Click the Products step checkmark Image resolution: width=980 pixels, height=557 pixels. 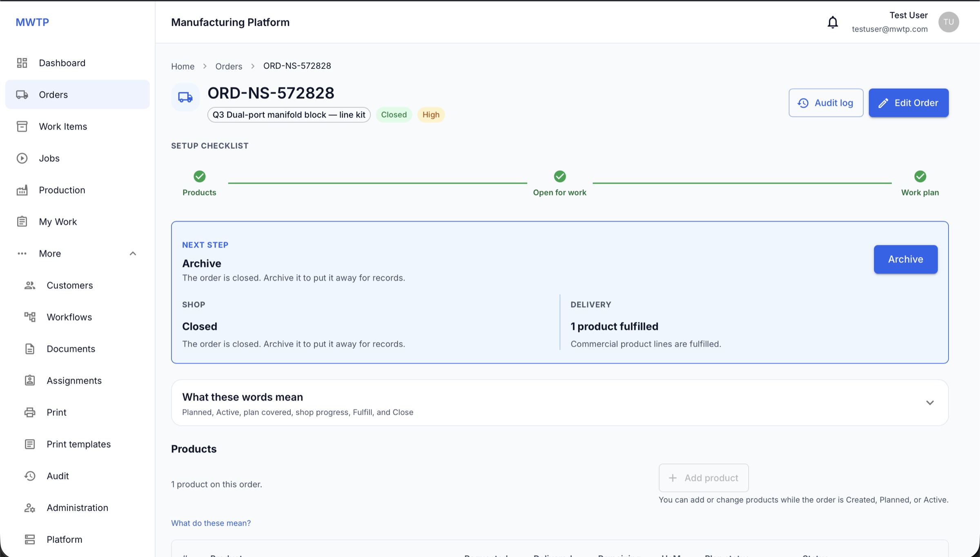(x=199, y=177)
